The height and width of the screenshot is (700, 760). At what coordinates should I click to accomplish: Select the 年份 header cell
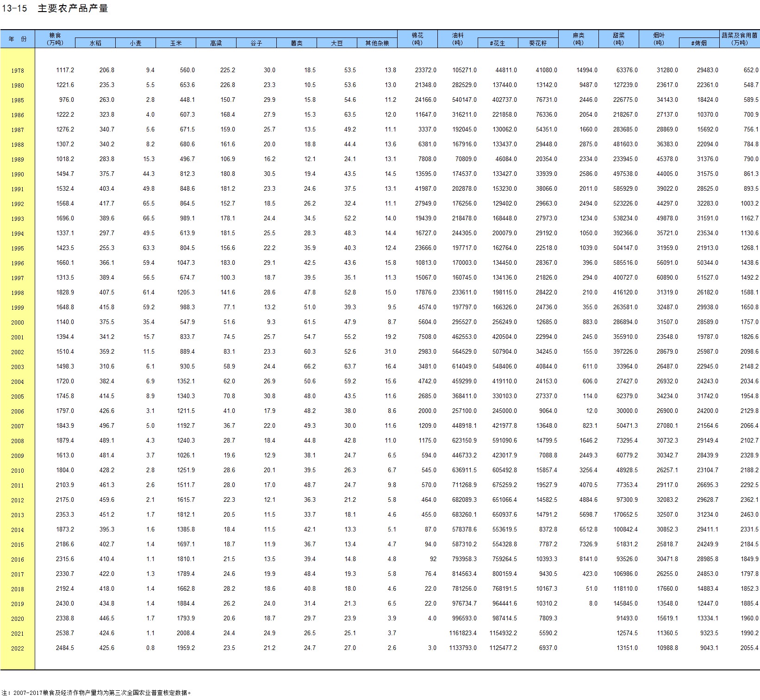(18, 39)
